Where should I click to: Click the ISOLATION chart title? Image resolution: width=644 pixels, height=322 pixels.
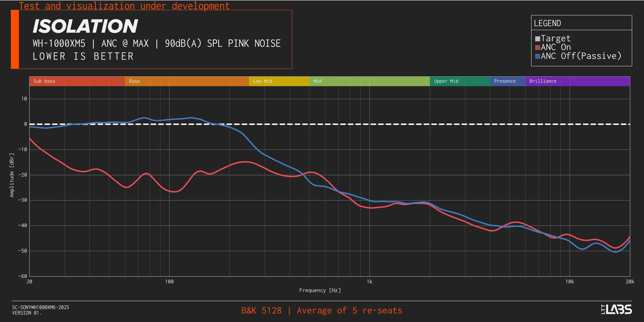click(85, 26)
